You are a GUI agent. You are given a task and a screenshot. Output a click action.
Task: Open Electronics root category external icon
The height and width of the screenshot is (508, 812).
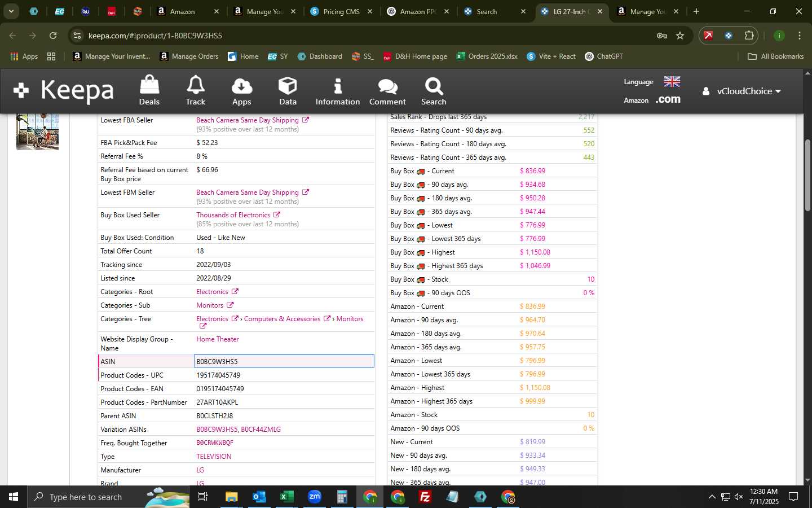point(235,292)
